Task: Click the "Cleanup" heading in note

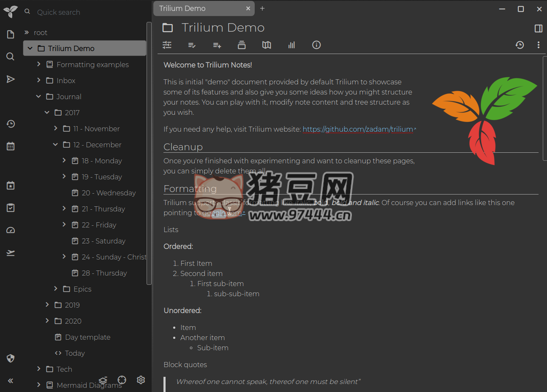Action: point(183,147)
